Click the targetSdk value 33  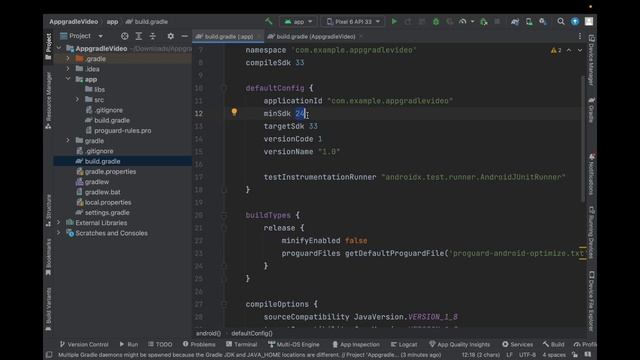coord(313,126)
